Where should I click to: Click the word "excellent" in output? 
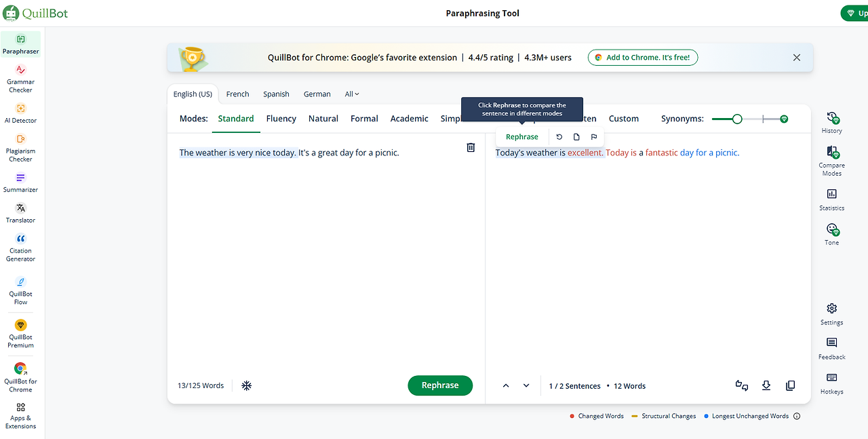(585, 153)
